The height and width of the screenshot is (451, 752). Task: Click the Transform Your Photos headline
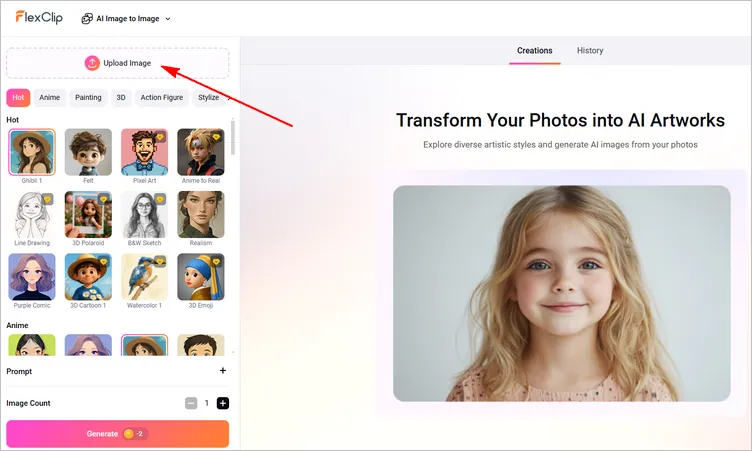tap(560, 120)
